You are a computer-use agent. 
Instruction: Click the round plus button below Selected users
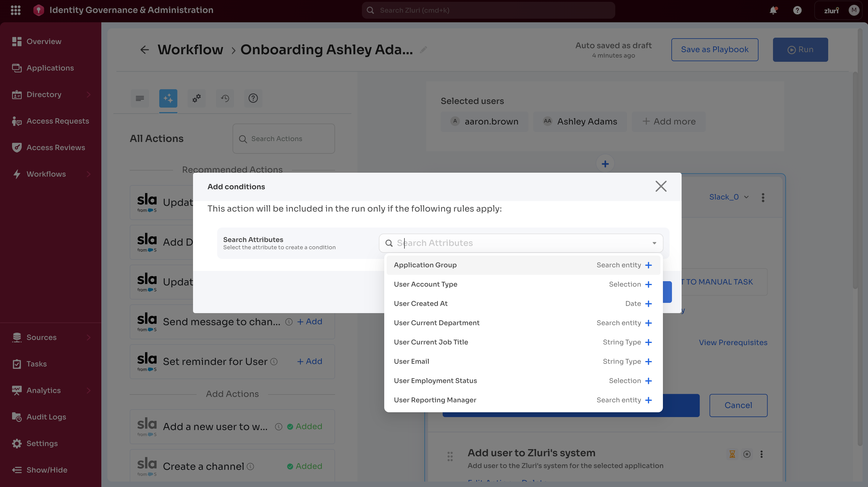tap(605, 164)
